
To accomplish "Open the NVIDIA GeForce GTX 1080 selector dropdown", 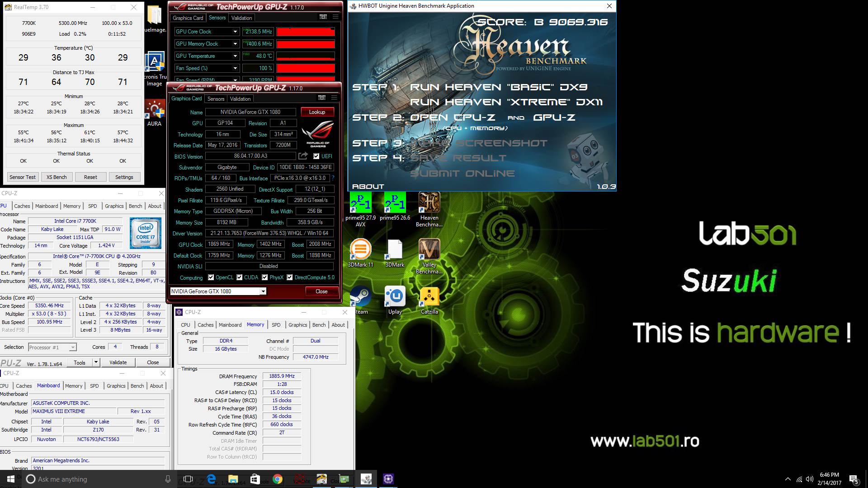I will [x=263, y=291].
